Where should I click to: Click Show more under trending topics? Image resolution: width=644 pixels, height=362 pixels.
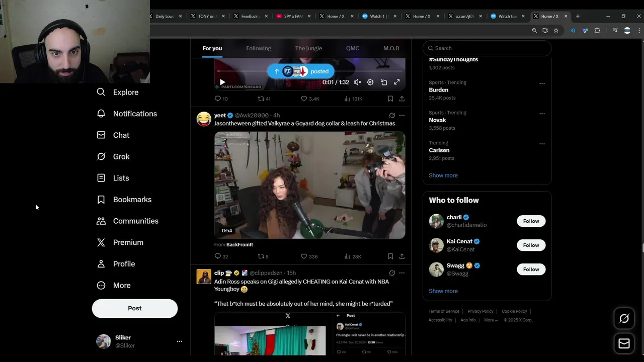[x=443, y=175]
